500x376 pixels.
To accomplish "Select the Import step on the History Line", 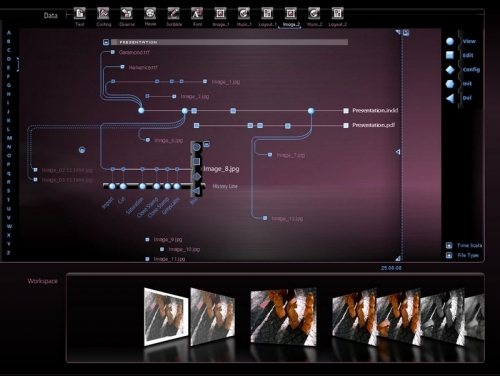I will pyautogui.click(x=112, y=186).
